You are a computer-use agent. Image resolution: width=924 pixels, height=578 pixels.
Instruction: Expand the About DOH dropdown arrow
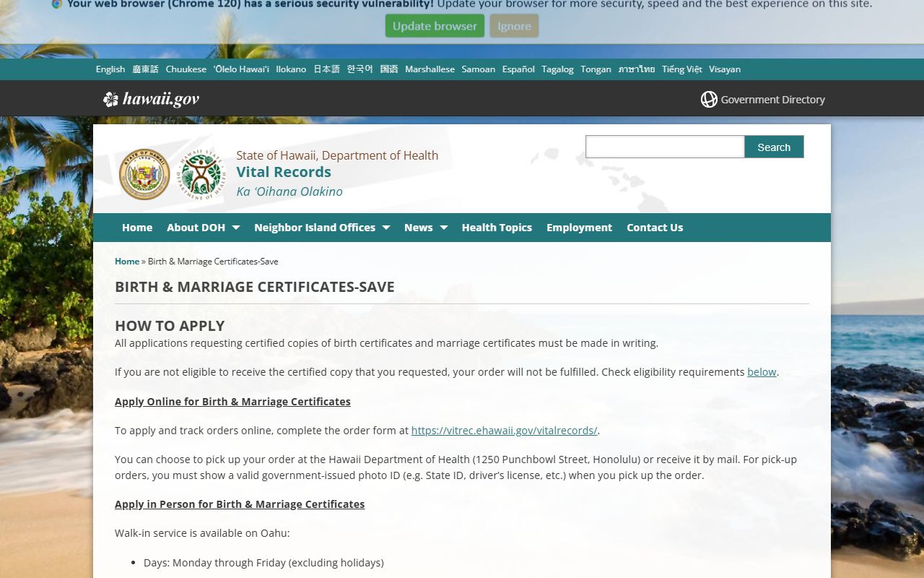click(235, 228)
